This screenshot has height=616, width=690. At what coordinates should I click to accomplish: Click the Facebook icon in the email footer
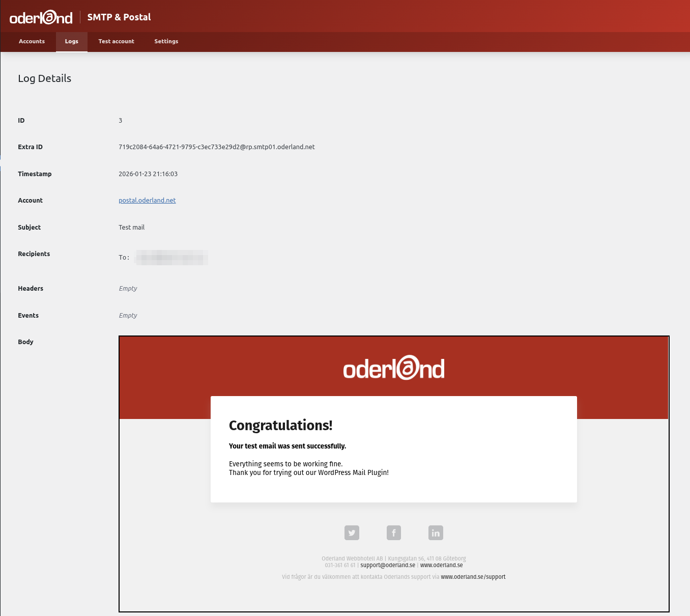click(x=393, y=533)
